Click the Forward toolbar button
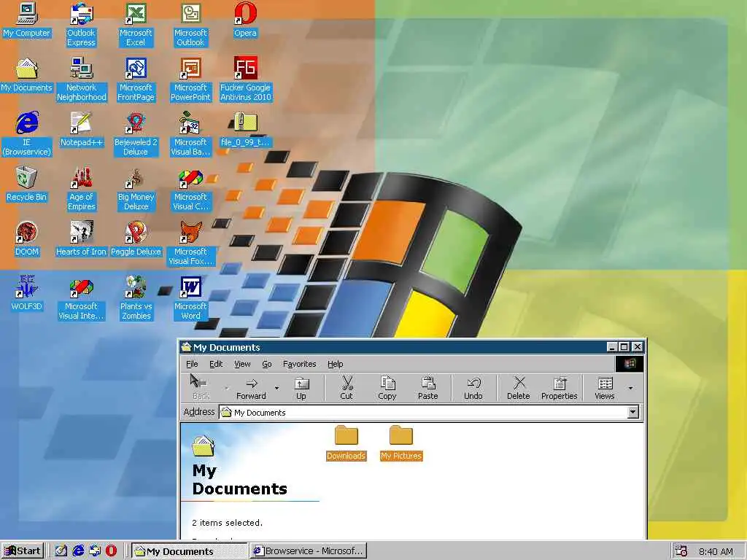The width and height of the screenshot is (747, 560). coord(251,388)
